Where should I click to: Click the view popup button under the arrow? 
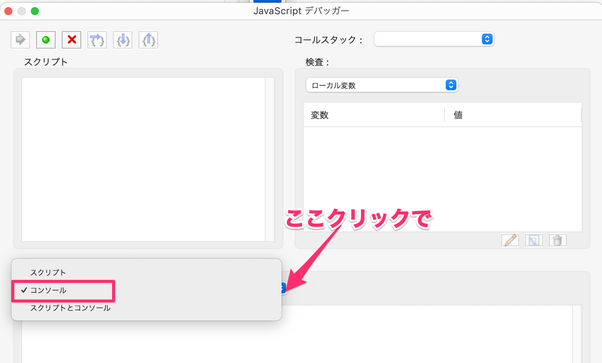point(283,288)
